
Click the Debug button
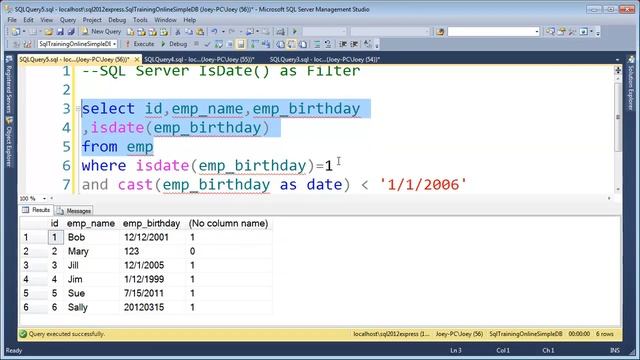coord(174,44)
